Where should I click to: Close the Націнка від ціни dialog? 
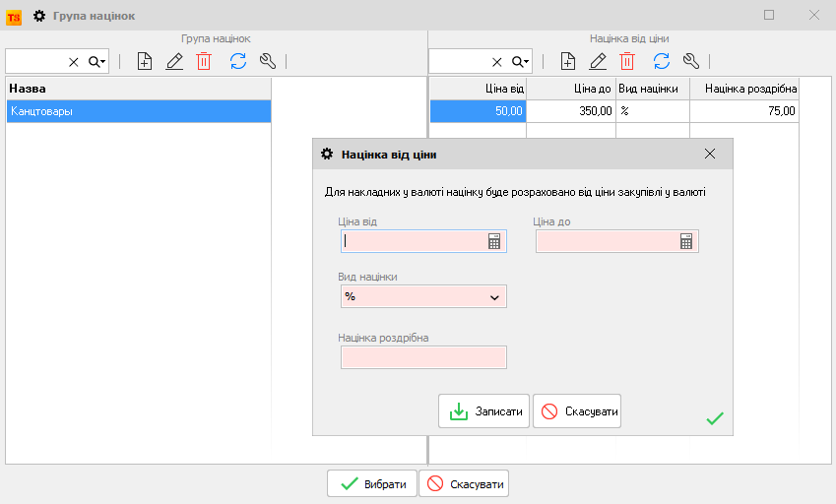(x=710, y=154)
